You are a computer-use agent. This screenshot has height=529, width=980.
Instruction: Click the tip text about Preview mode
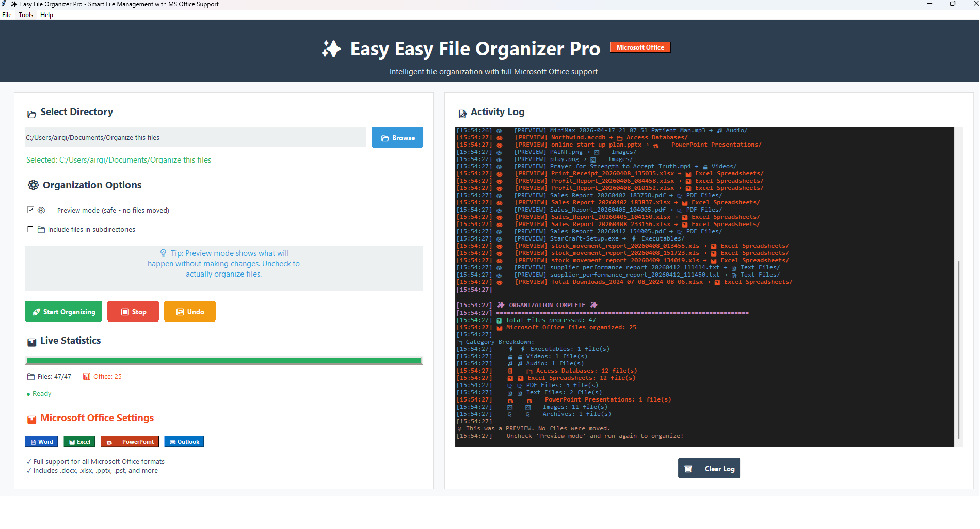(x=224, y=264)
